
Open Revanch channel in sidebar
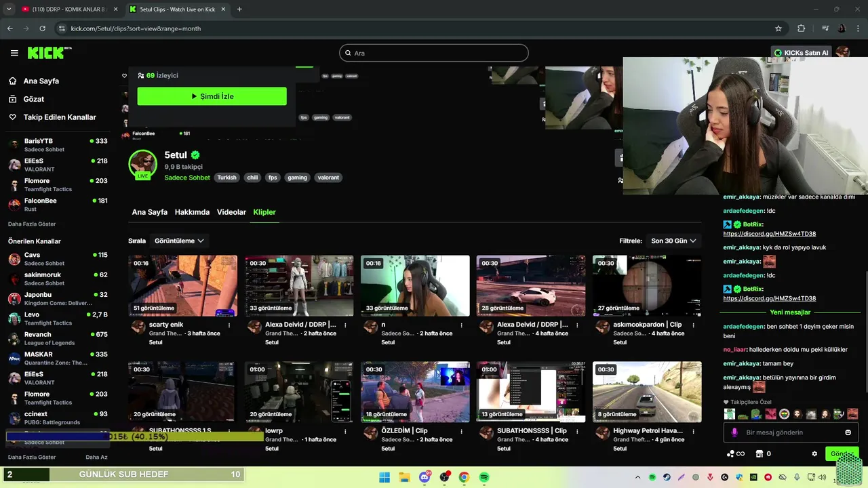coord(57,338)
